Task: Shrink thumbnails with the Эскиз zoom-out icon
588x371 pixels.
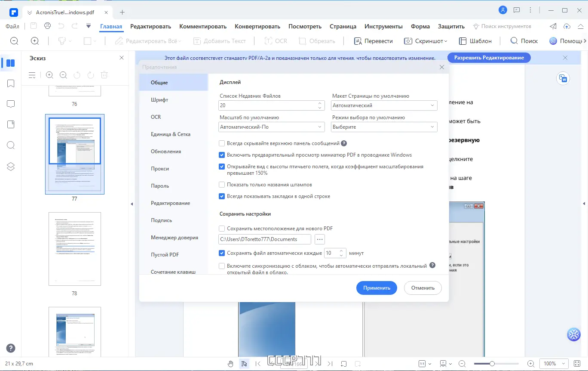Action: click(x=63, y=75)
